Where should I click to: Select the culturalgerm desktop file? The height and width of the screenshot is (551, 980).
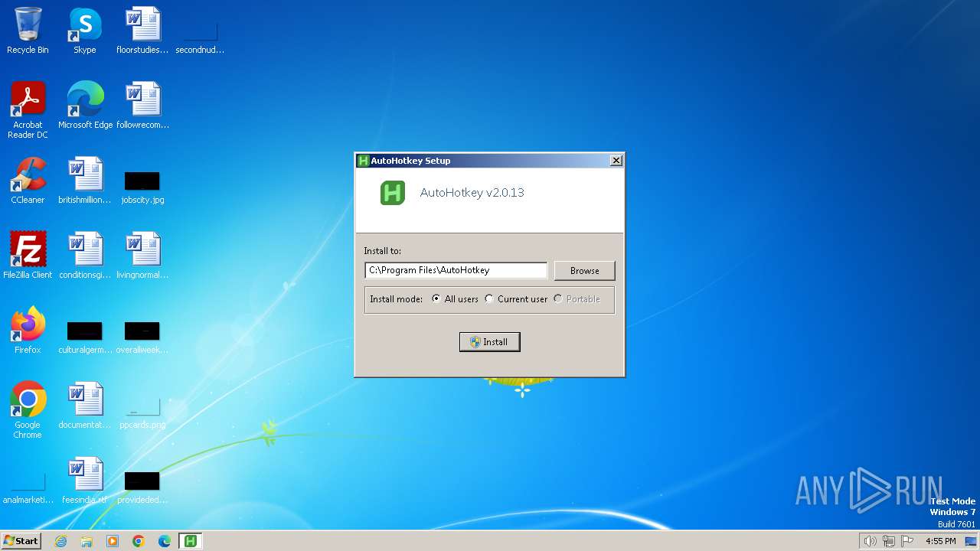click(85, 337)
